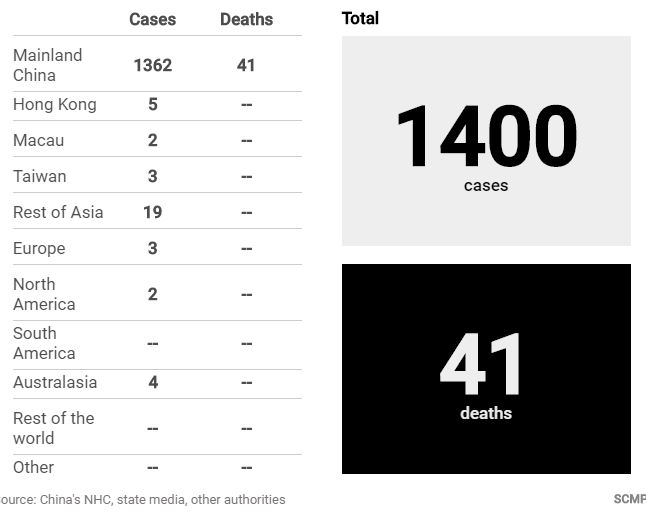This screenshot has width=646, height=513.
Task: Click the Deaths column header
Action: tap(246, 19)
